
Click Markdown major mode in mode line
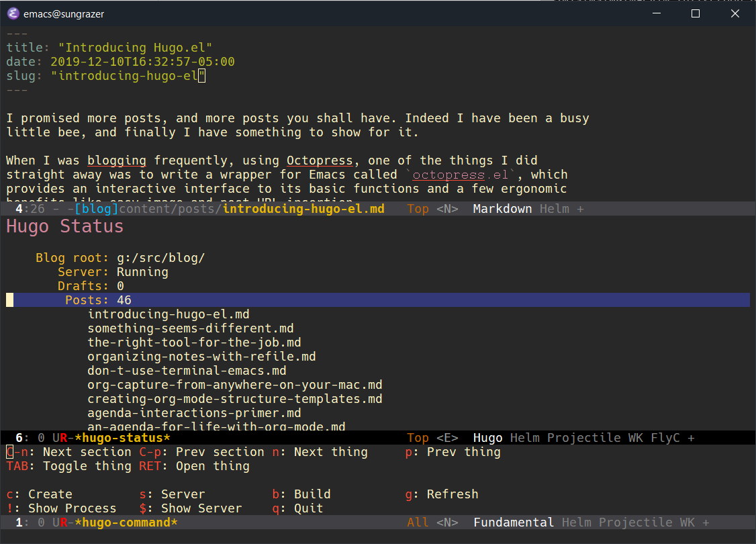(x=502, y=209)
